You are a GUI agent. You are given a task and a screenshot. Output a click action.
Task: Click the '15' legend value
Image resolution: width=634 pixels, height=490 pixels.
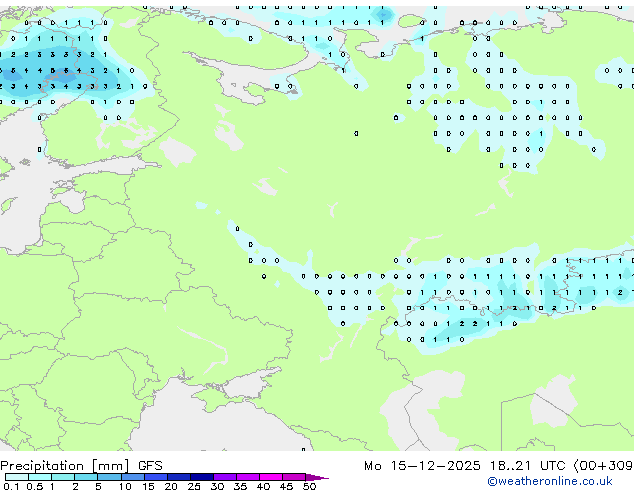[148, 486]
